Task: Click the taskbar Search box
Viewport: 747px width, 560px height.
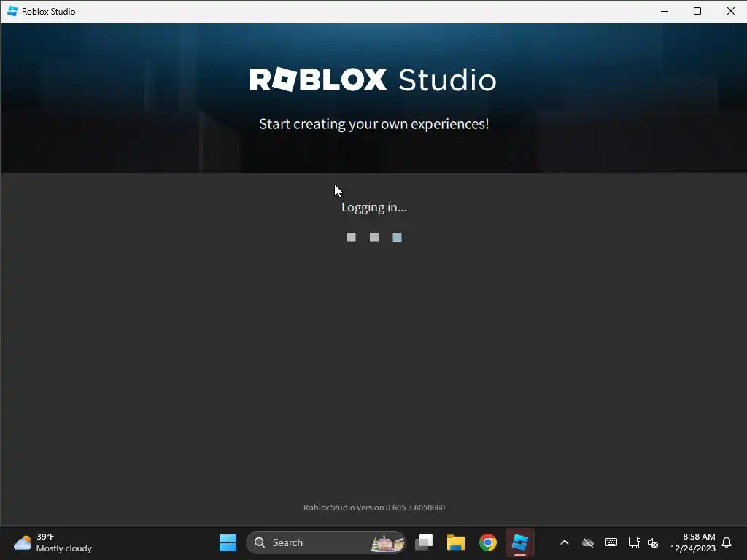Action: point(326,542)
